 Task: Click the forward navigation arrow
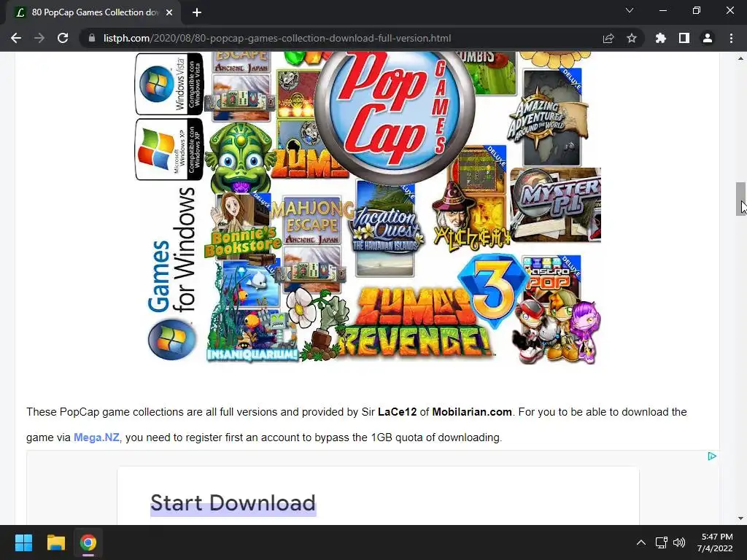tap(39, 38)
